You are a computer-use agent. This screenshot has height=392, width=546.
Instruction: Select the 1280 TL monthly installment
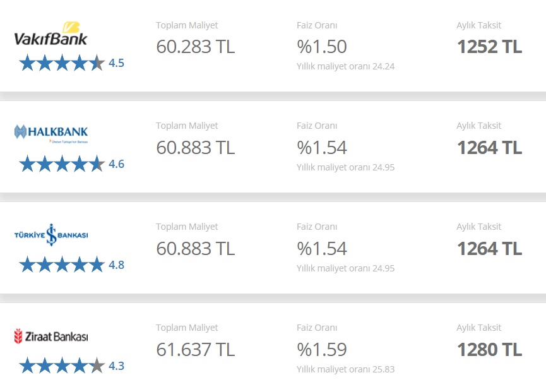click(489, 350)
